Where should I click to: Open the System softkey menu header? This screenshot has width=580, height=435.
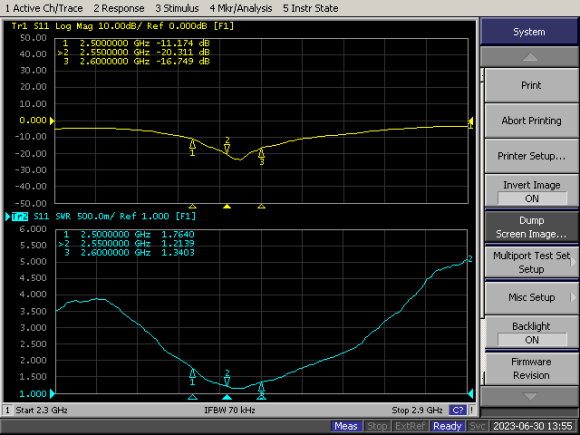[x=529, y=32]
